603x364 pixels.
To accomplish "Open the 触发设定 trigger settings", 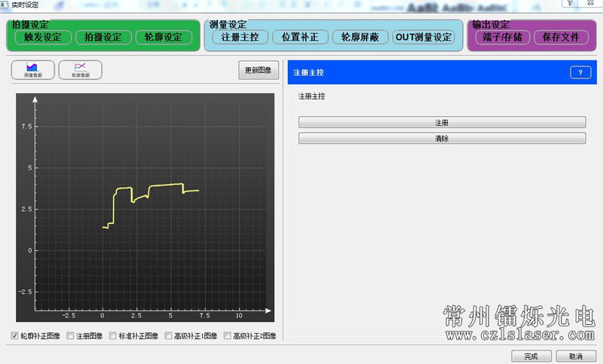I will coord(42,37).
